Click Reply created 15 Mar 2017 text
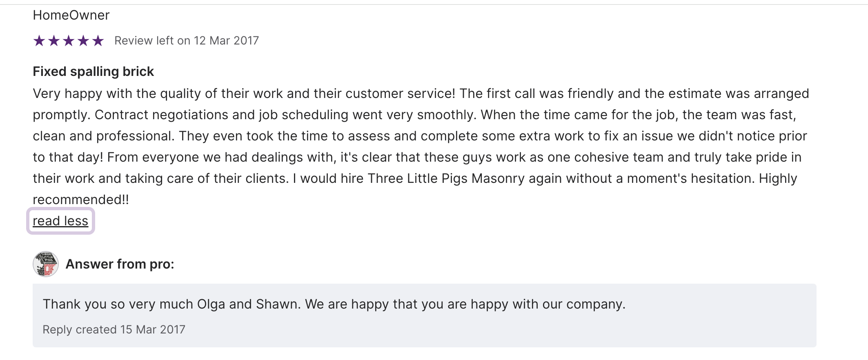The image size is (868, 360). (x=114, y=329)
